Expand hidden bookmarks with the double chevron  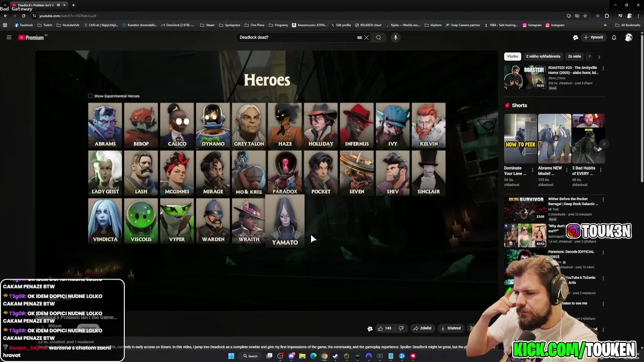click(x=605, y=25)
